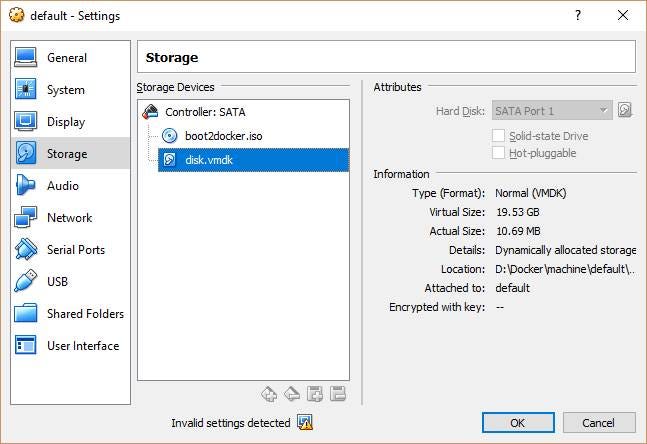Image resolution: width=647 pixels, height=444 pixels.
Task: Remove the selected storage controller
Action: tap(292, 394)
